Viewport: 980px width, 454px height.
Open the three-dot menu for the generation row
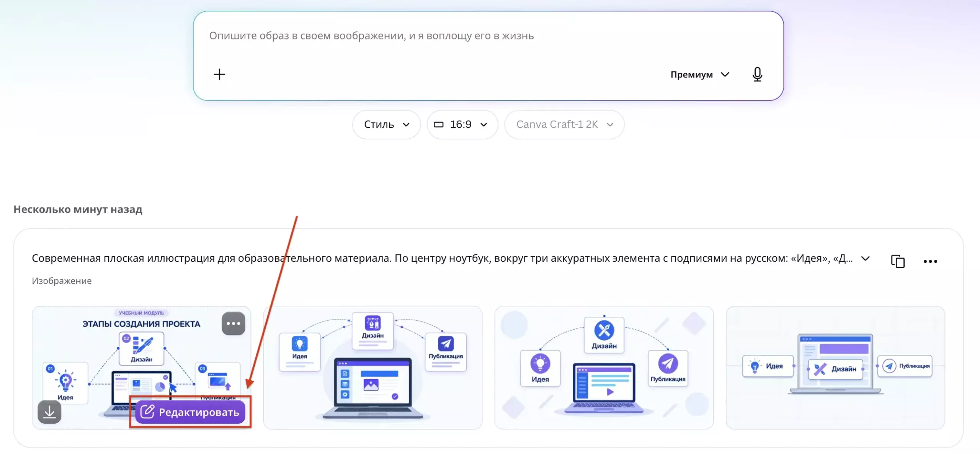(x=930, y=261)
